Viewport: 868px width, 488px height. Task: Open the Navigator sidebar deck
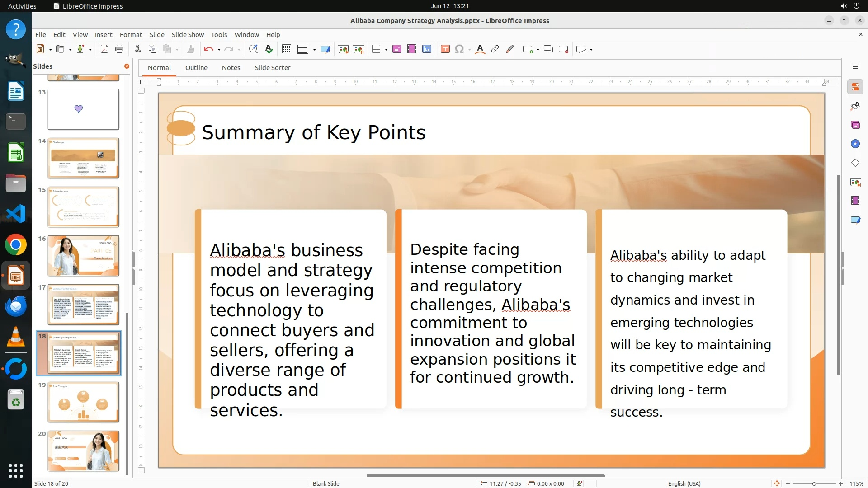pos(855,144)
